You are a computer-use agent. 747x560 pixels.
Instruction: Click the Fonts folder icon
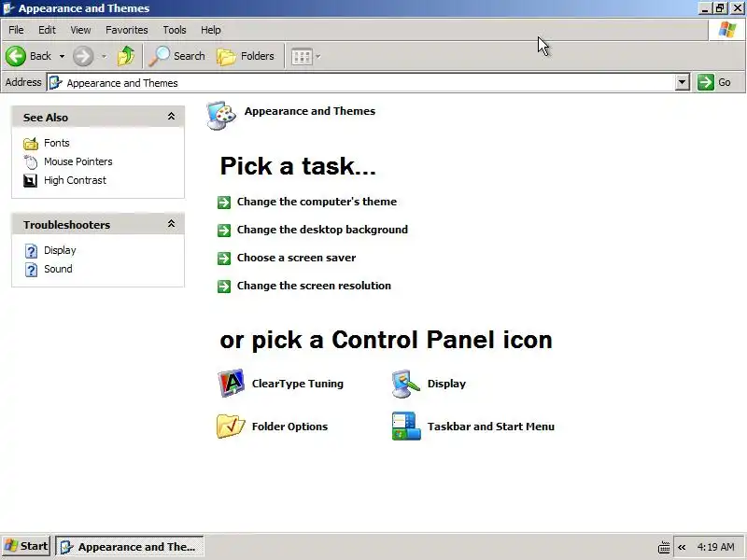point(31,143)
